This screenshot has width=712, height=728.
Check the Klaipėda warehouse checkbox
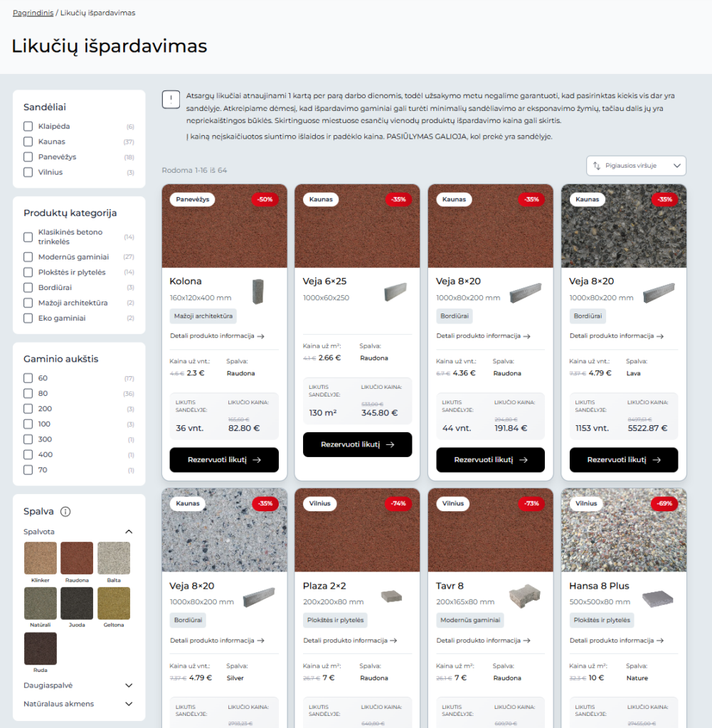(28, 127)
